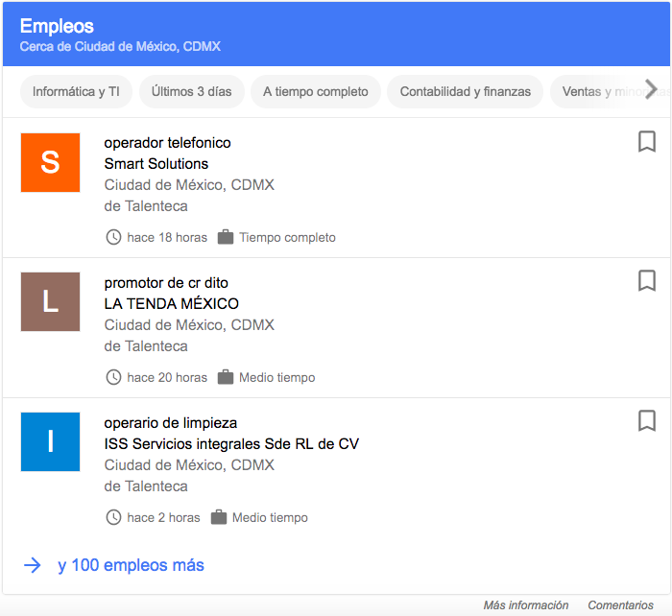This screenshot has height=616, width=672.
Task: Click ISS Servicios' Ciudad de México, CDMX location
Action: point(189,465)
